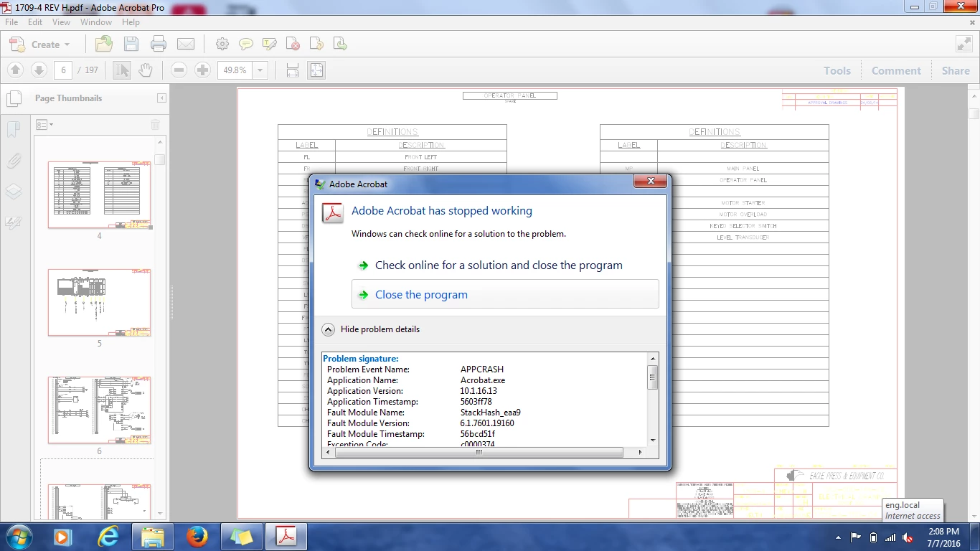Click problem details vertical scrollbar down arrow
Screen dimensions: 980x551
[x=653, y=440]
